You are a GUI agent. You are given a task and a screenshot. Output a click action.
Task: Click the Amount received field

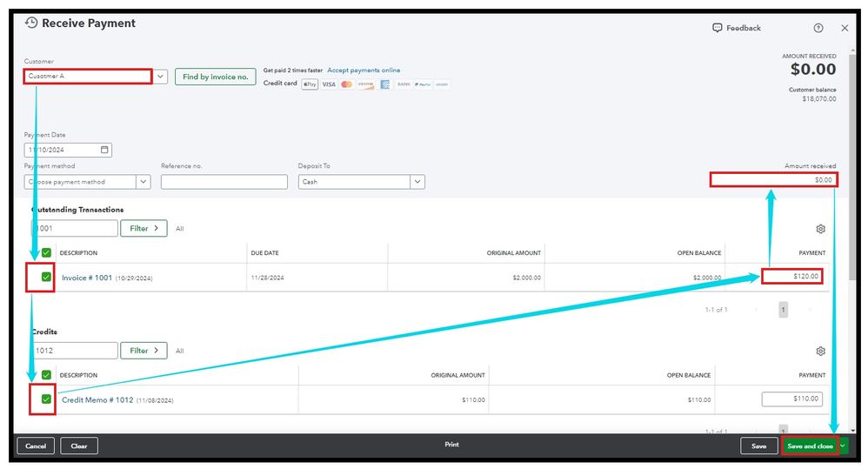(x=774, y=179)
